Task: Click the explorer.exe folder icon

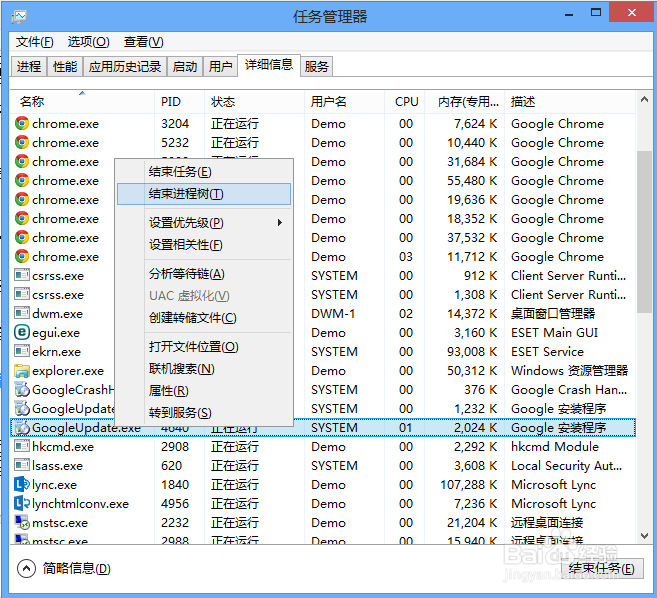Action: pos(22,370)
